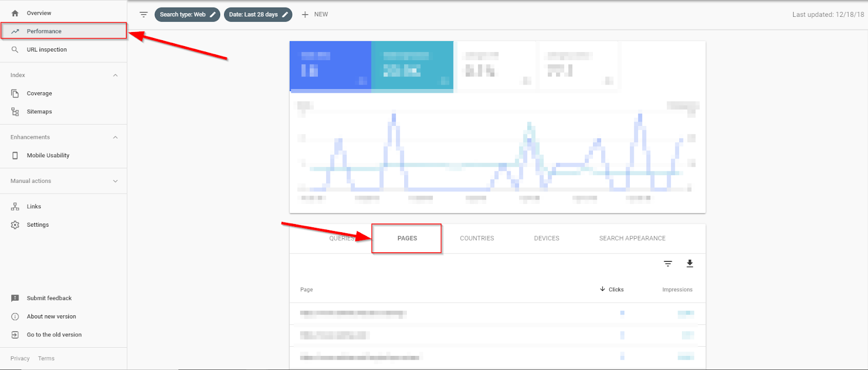Sort by the Impressions column header
868x370 pixels.
pyautogui.click(x=677, y=290)
